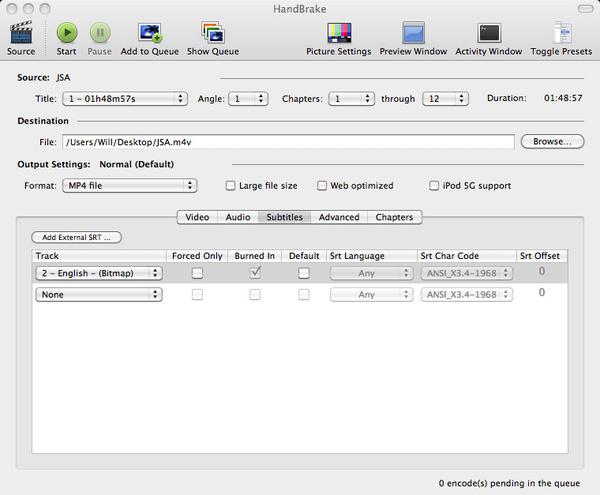Switch to the Advanced tab
Screen dimensions: 600x495
click(x=339, y=217)
